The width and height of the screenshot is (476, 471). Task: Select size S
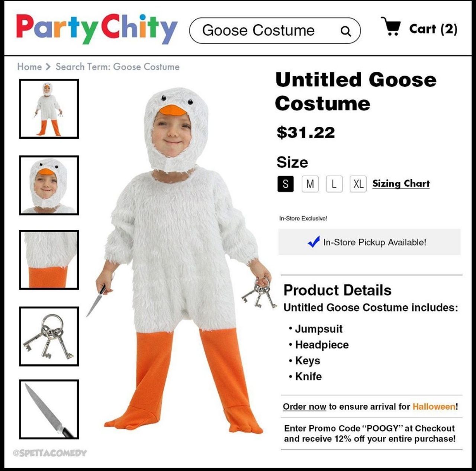(285, 184)
